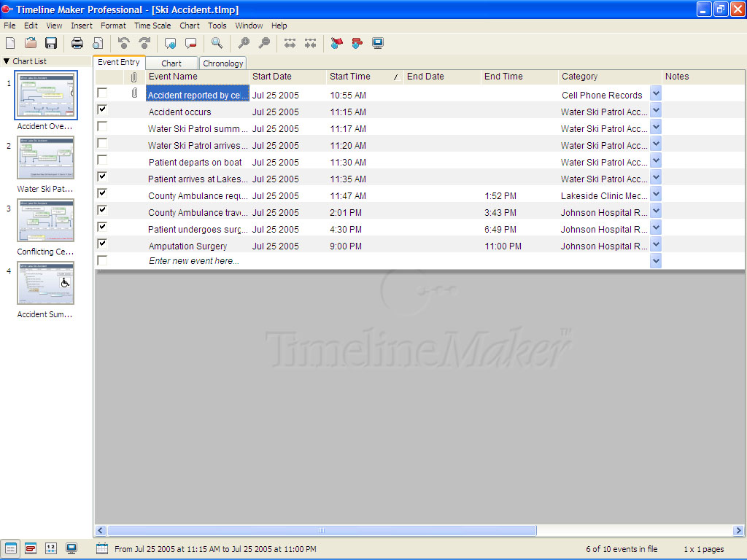The height and width of the screenshot is (560, 747).
Task: Switch to Chronology view via status bar icon
Action: (x=50, y=548)
